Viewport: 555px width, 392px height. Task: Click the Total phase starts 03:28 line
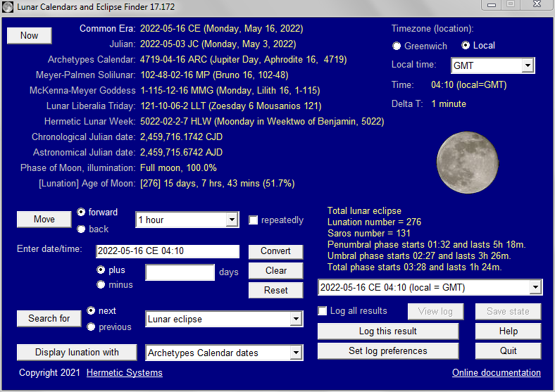click(x=414, y=267)
